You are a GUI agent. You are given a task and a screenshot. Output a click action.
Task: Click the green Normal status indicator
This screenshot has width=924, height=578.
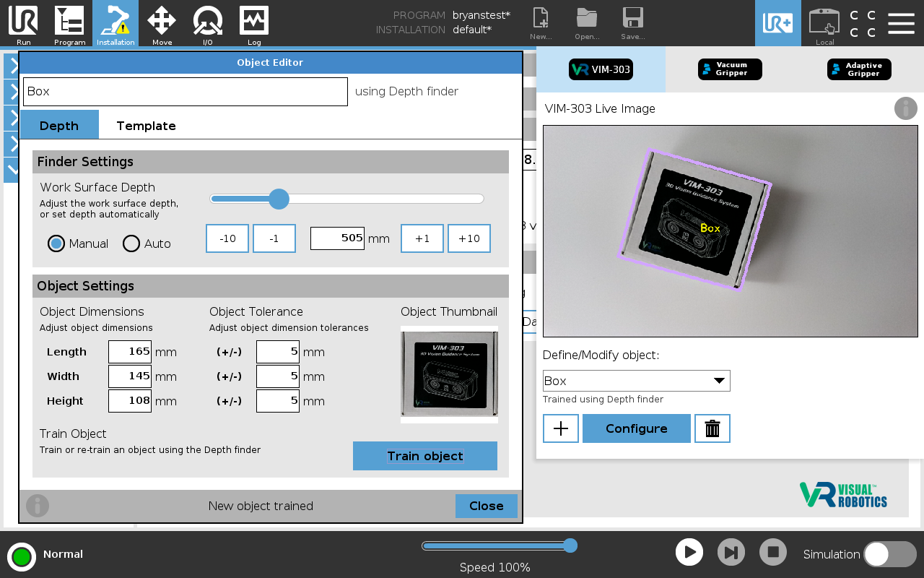click(22, 556)
